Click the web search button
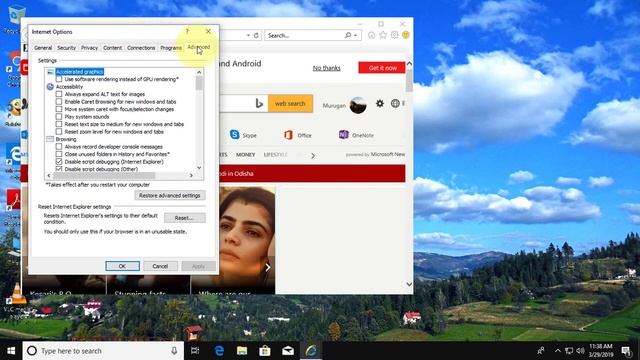 (290, 104)
